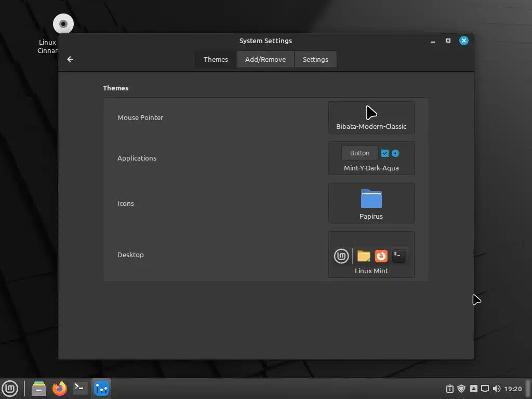Open the update manager shield tray icon

461,389
